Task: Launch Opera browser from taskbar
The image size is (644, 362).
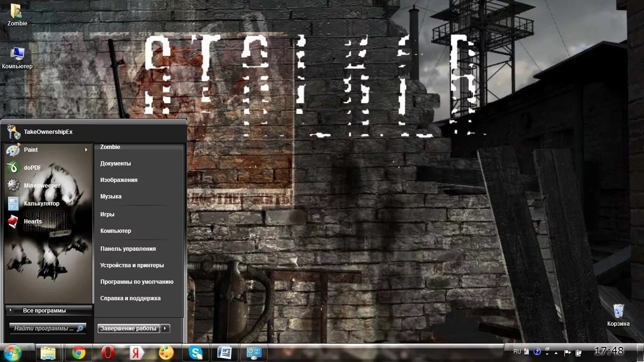Action: 108,353
